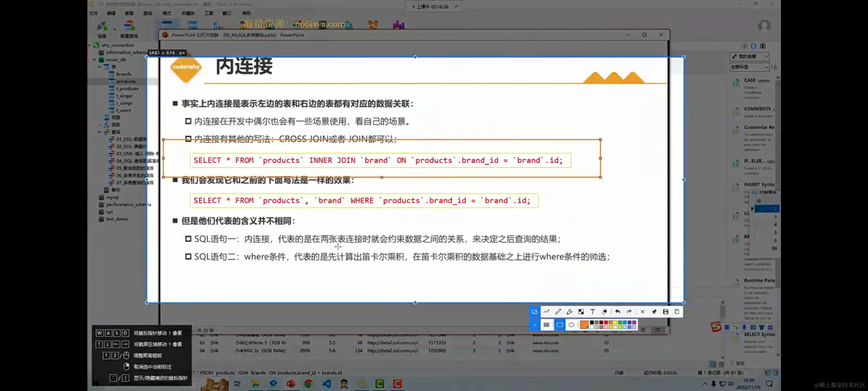Screen dimensions: 868x391
Task: Choose the mosaic blur tool
Action: (581, 312)
